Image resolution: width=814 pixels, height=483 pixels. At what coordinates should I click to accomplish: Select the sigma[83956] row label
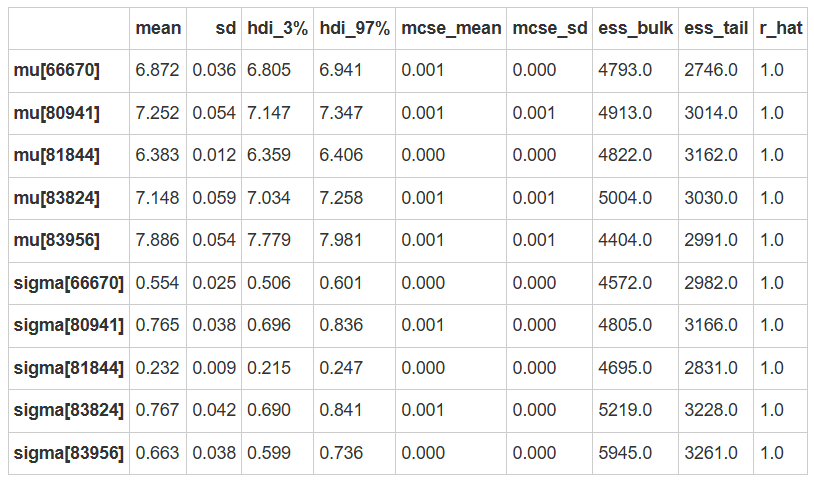pyautogui.click(x=69, y=454)
